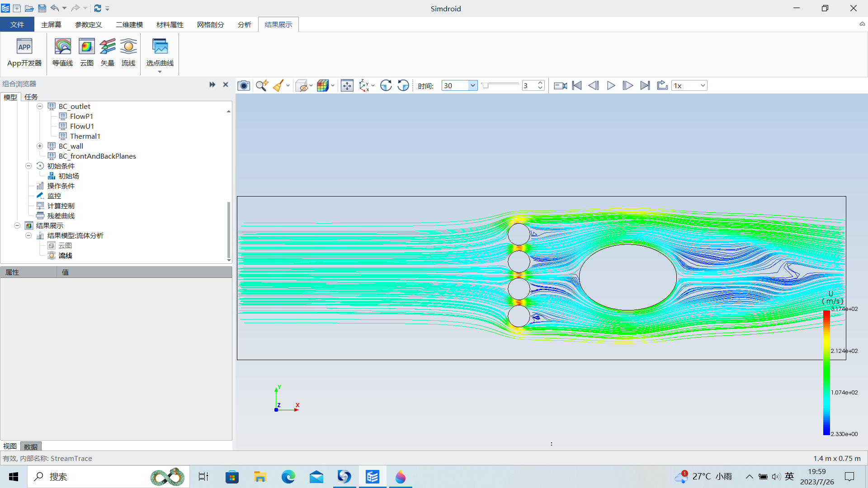Switch to the 参数定义 ribbon tab
The height and width of the screenshot is (488, 868).
[x=89, y=24]
